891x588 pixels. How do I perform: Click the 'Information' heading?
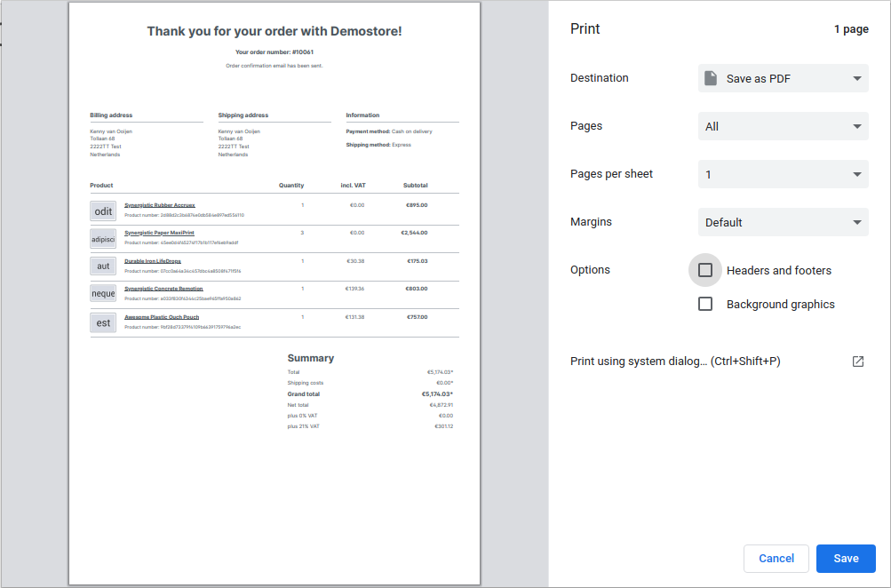362,115
